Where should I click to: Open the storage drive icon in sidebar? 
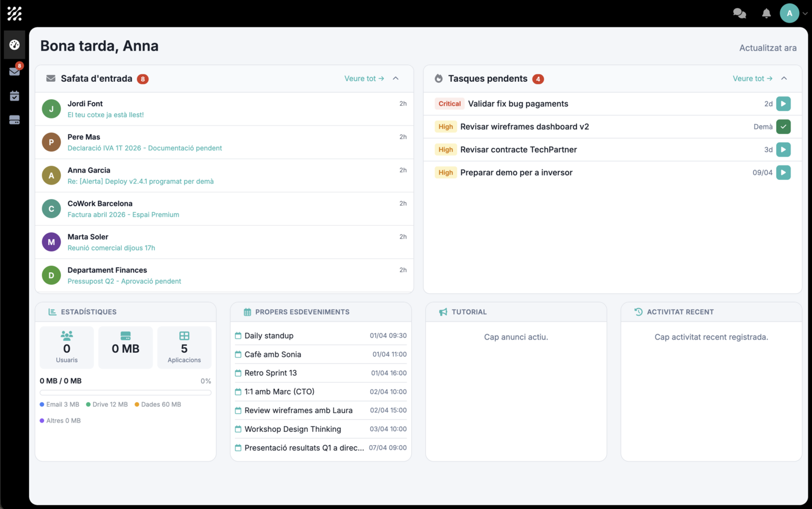point(14,120)
